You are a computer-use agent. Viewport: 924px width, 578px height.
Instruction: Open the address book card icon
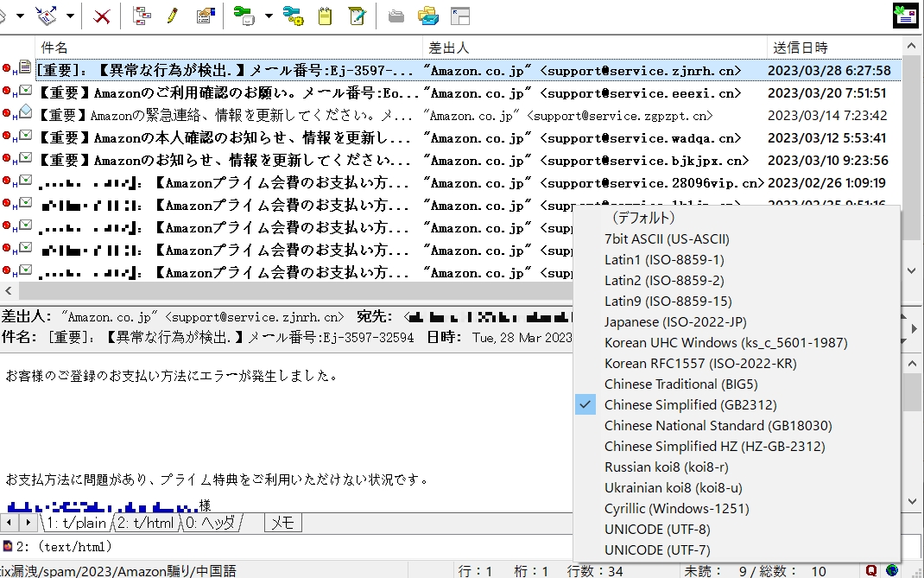[205, 16]
